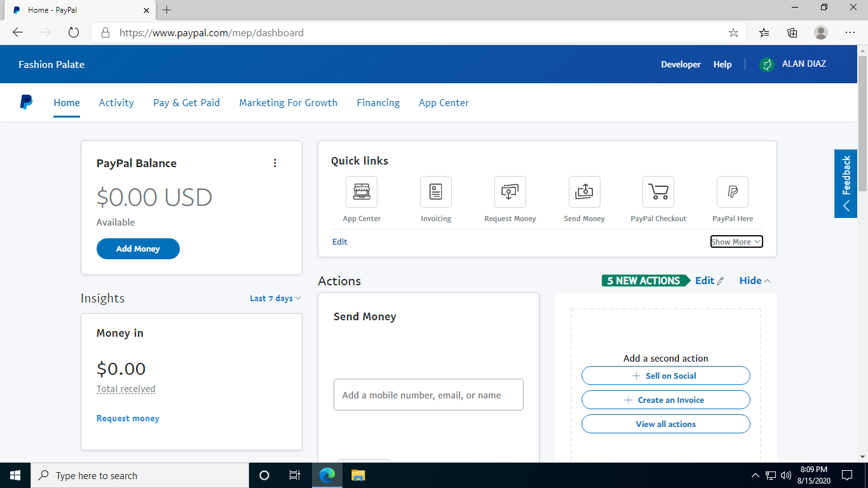Open the Request money link under Money in
Image resolution: width=868 pixels, height=488 pixels.
pos(128,418)
